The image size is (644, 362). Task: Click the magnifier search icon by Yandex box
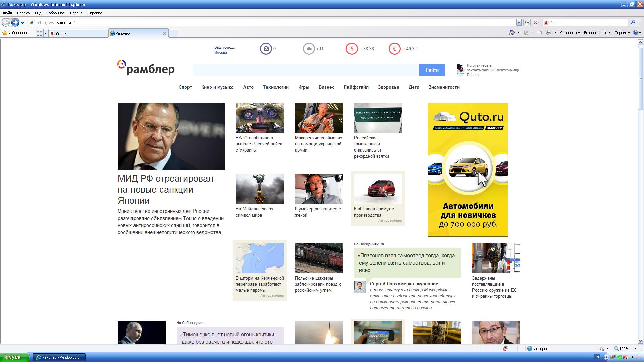coord(633,22)
